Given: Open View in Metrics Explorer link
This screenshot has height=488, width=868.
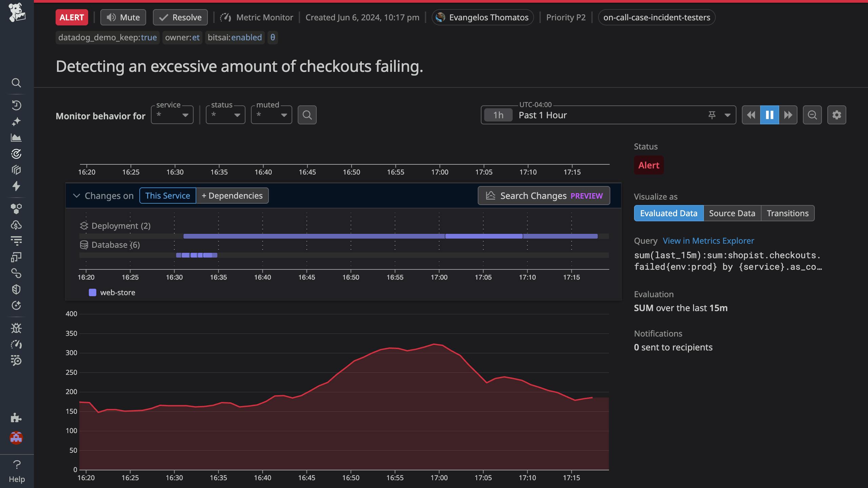Looking at the screenshot, I should (x=708, y=241).
